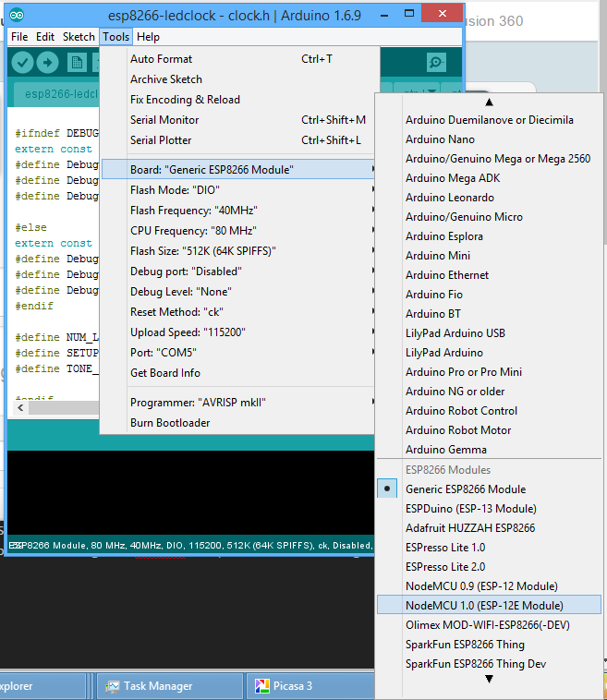Expand Programmer: AVRISP mkII submenu

click(x=238, y=403)
